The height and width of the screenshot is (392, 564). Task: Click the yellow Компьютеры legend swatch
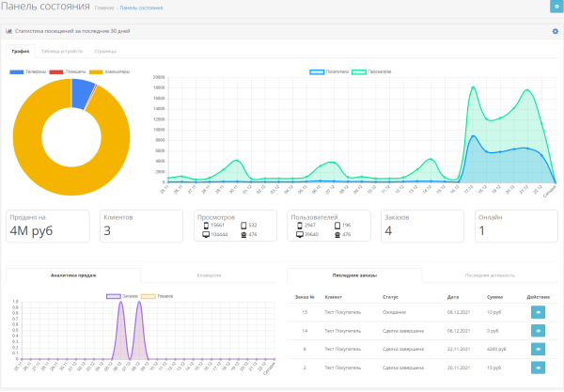[96, 72]
